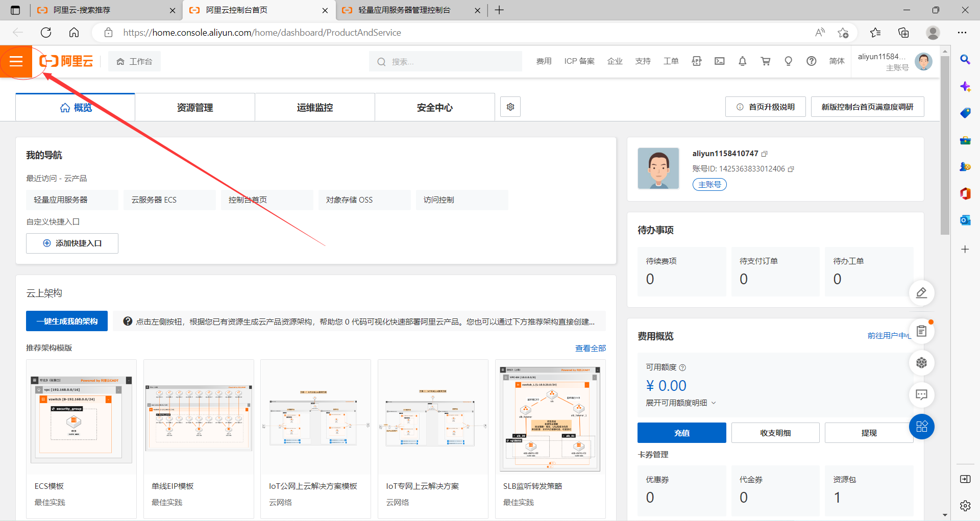Open the orange hamburger navigation menu
Screen dimensions: 980x521
[x=16, y=61]
